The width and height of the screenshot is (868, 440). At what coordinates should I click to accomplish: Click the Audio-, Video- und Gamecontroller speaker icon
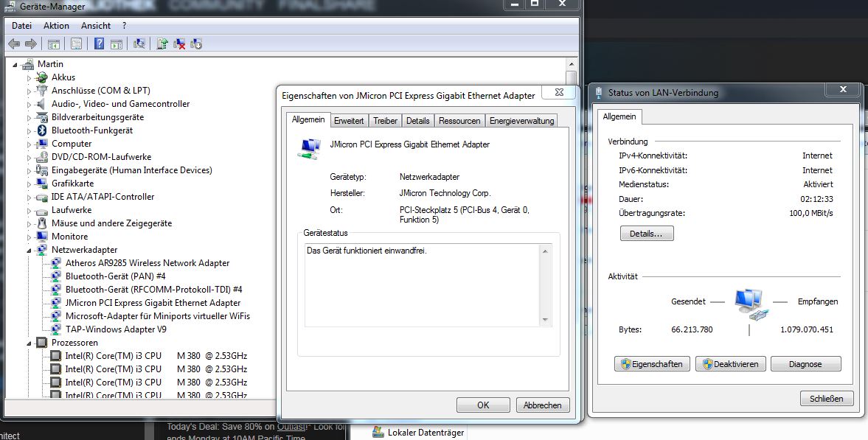pyautogui.click(x=41, y=104)
